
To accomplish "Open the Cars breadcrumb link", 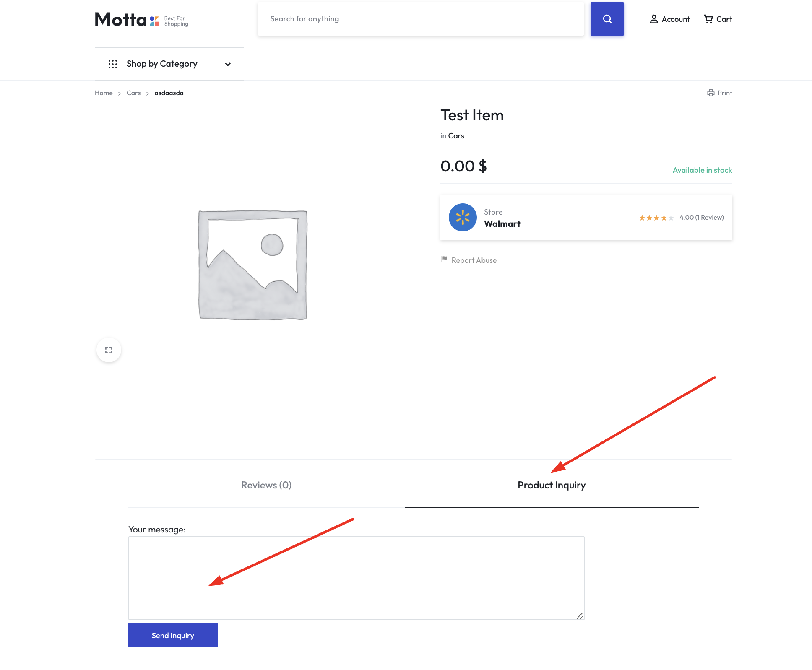I will [133, 93].
